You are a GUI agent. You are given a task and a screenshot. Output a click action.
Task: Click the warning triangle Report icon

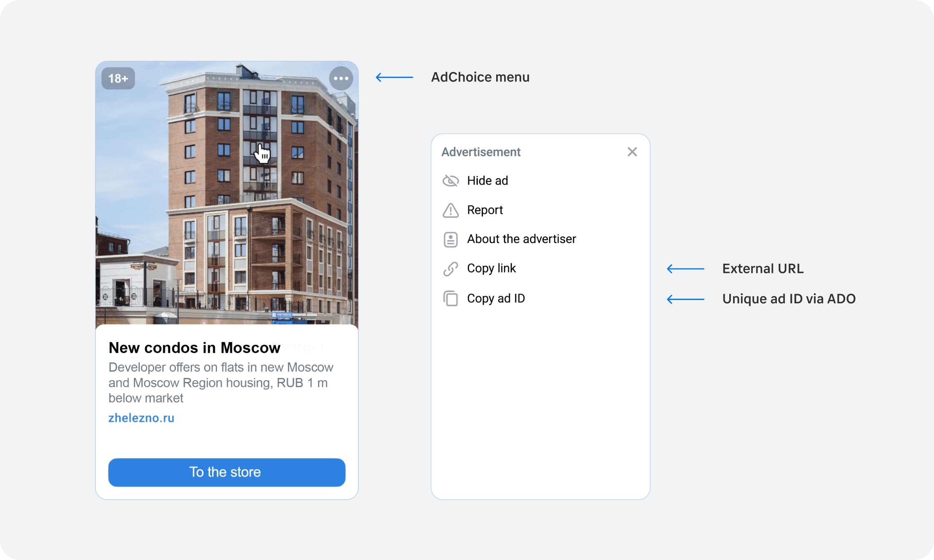click(x=450, y=210)
